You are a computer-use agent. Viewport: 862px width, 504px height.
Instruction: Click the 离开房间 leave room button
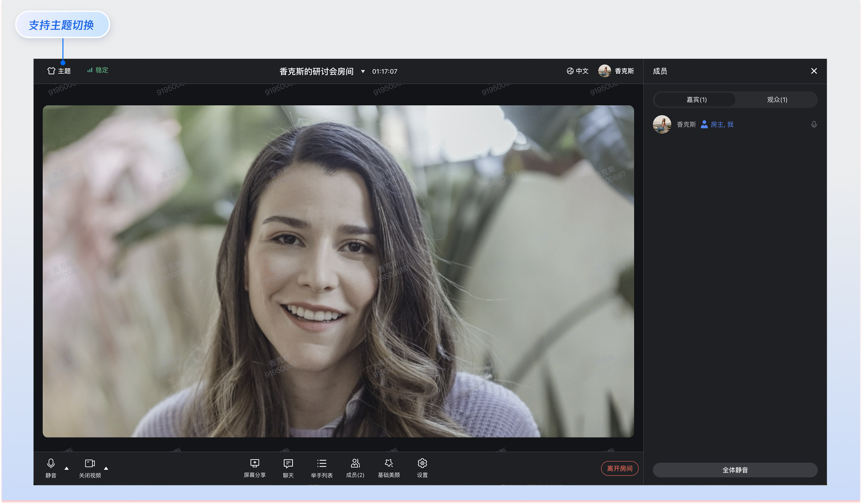pos(619,468)
